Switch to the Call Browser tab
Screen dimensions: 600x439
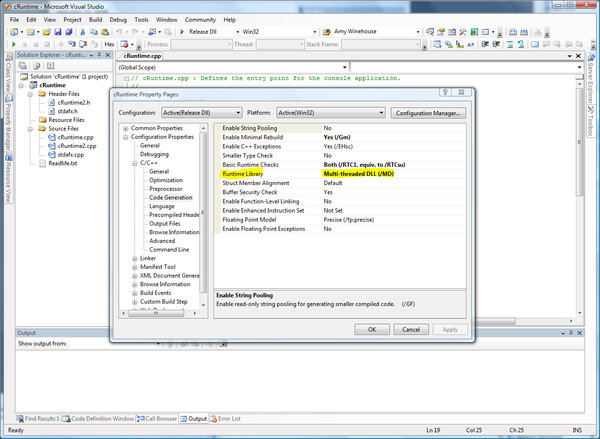click(157, 419)
